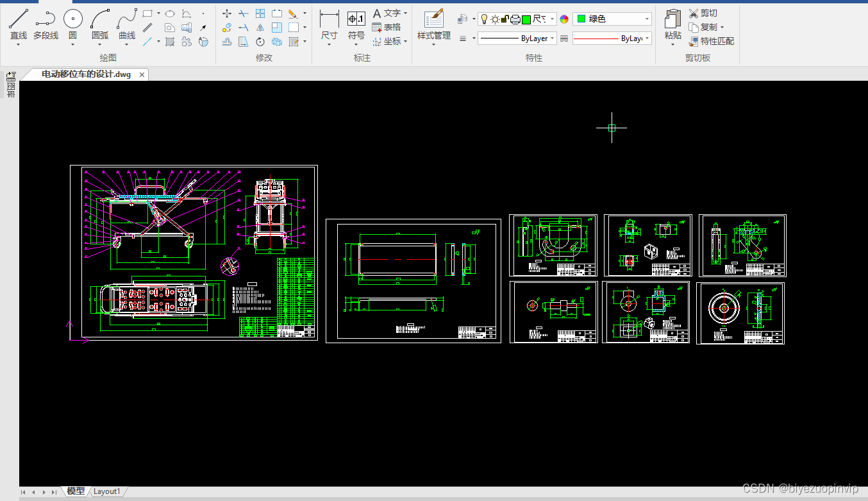Image resolution: width=868 pixels, height=501 pixels.
Task: Expand the 圆弧 dropdown arrow
Action: click(x=100, y=44)
